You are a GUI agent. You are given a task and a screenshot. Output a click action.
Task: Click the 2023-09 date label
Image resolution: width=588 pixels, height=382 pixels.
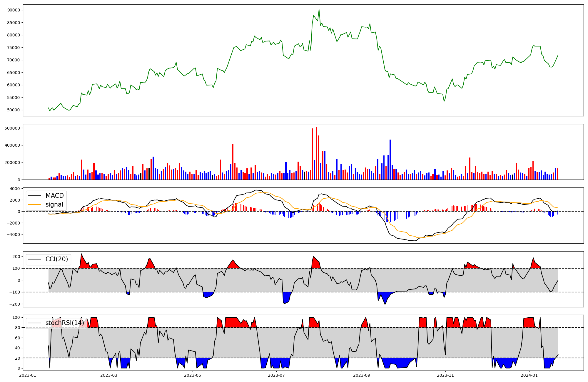pos(361,375)
